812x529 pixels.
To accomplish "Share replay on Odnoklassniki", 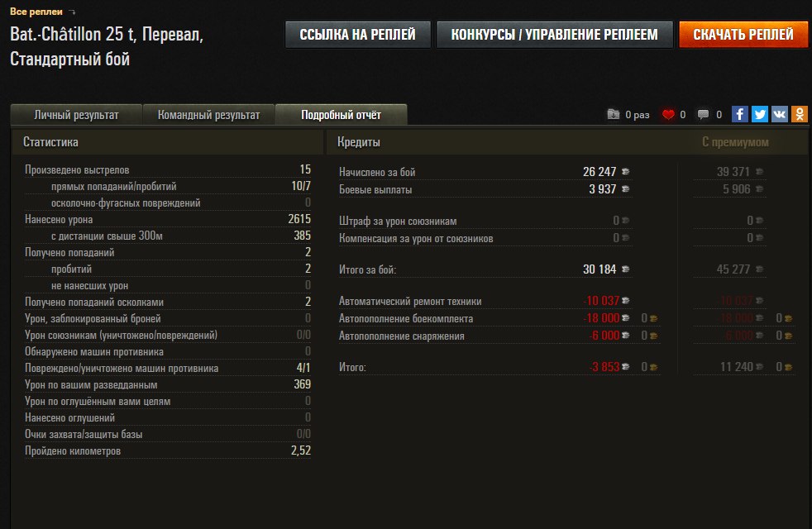I will tap(800, 115).
